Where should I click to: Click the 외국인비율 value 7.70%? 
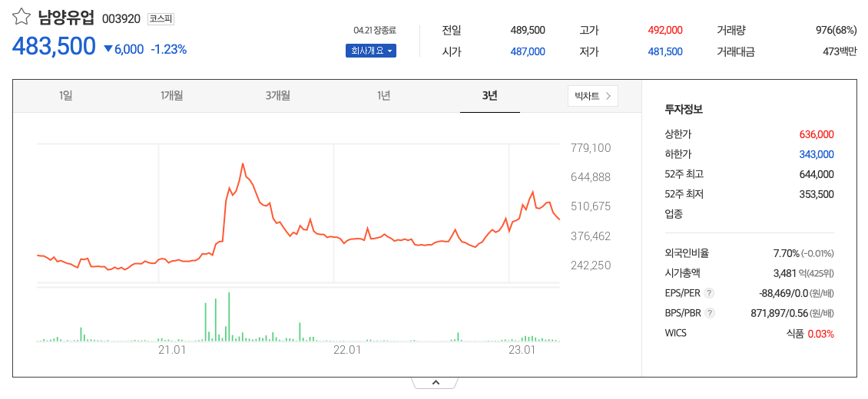pos(786,254)
